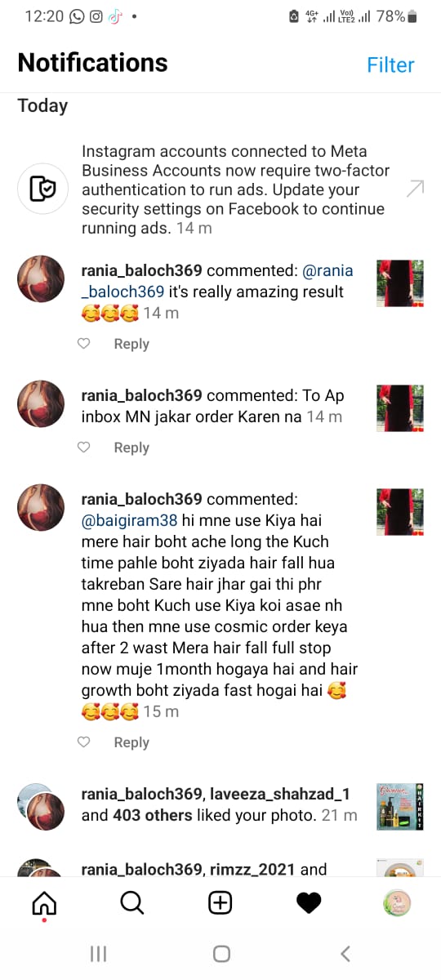Like the "To Ap inbox MN jakar" comment
This screenshot has width=441, height=980.
point(83,448)
